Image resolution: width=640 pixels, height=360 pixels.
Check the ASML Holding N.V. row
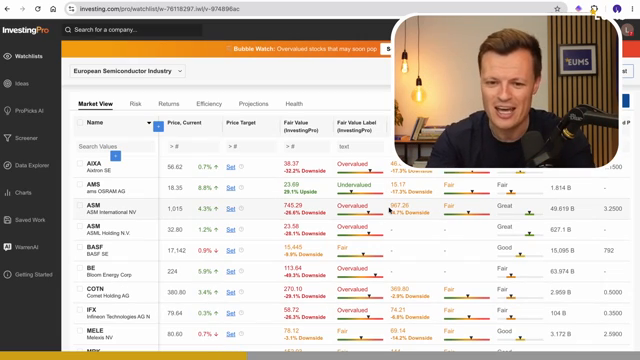tap(80, 226)
